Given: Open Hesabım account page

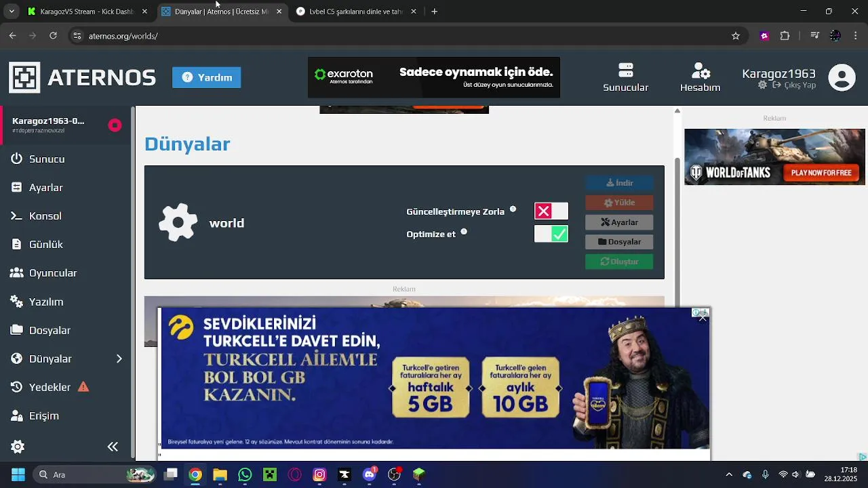Looking at the screenshot, I should [x=701, y=77].
